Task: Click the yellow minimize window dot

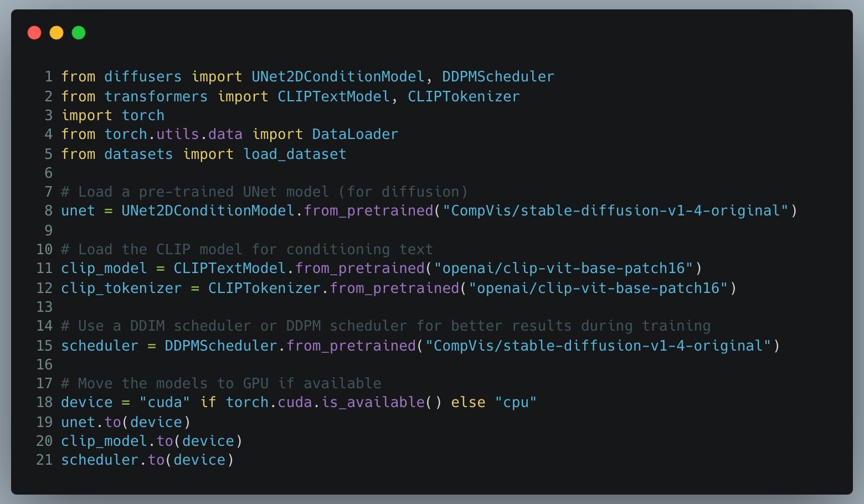Action: (56, 33)
